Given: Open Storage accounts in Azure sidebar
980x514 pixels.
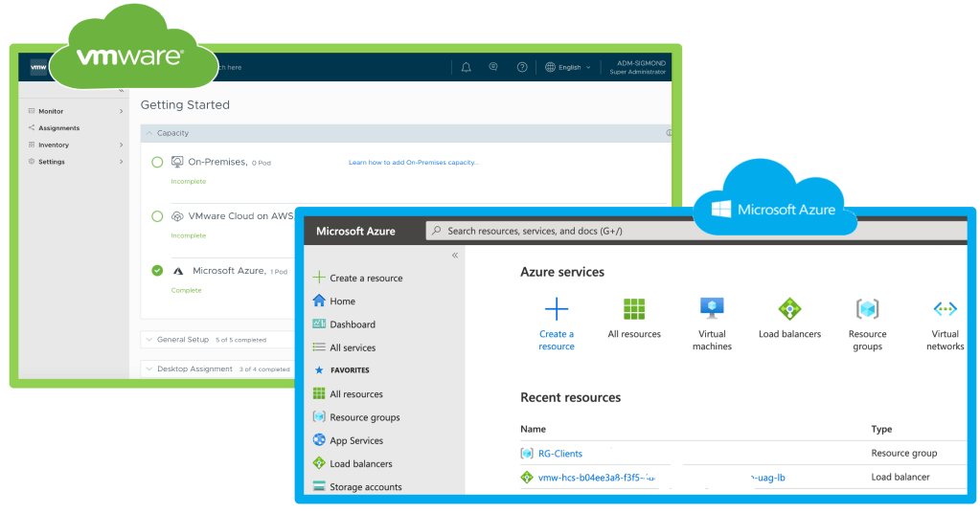Looking at the screenshot, I should (366, 486).
